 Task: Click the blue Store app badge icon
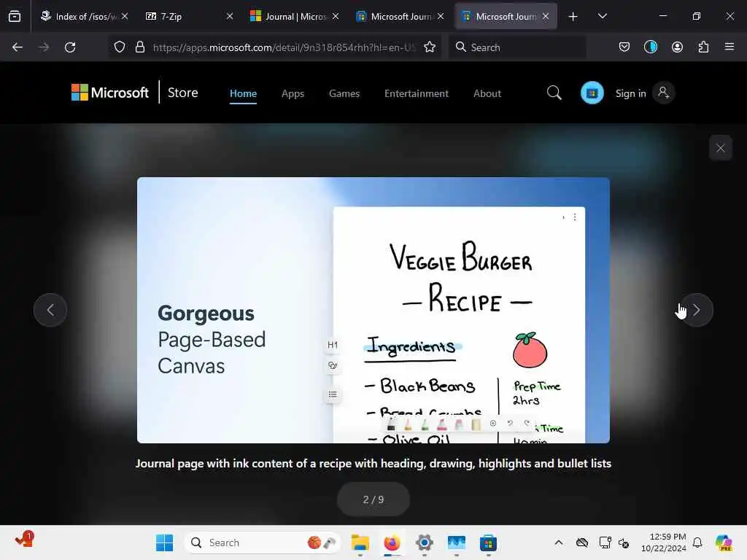point(592,93)
